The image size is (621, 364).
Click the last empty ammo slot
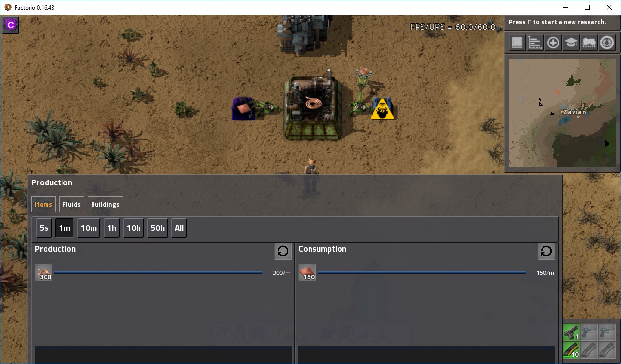[x=607, y=350]
